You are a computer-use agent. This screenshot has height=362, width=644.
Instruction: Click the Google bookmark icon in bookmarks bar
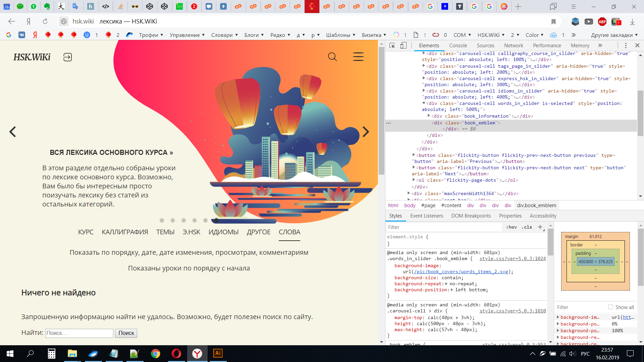click(9, 35)
